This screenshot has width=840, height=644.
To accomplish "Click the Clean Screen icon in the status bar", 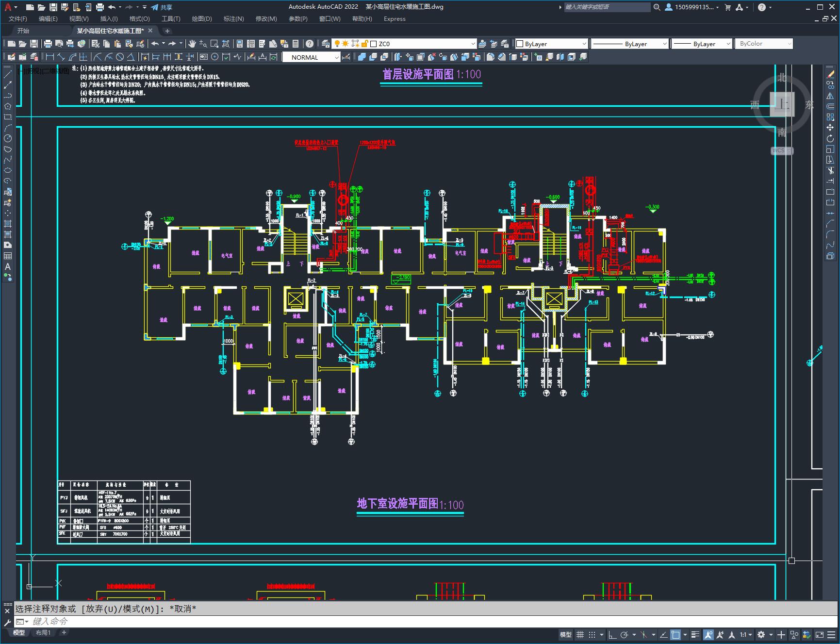I will click(x=820, y=634).
